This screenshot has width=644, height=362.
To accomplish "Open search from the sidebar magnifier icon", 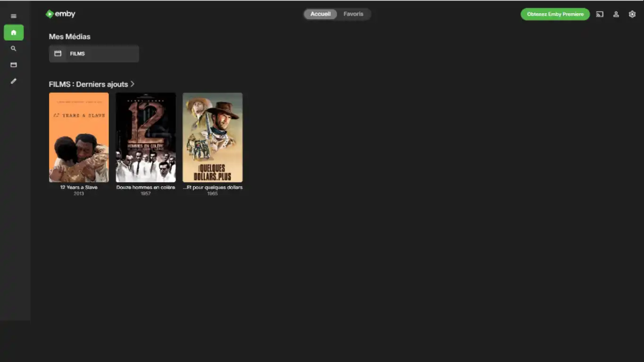I will (14, 49).
